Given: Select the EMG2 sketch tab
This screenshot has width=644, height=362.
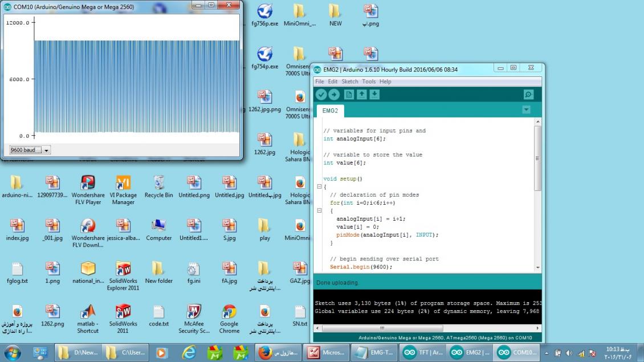Looking at the screenshot, I should (x=330, y=111).
